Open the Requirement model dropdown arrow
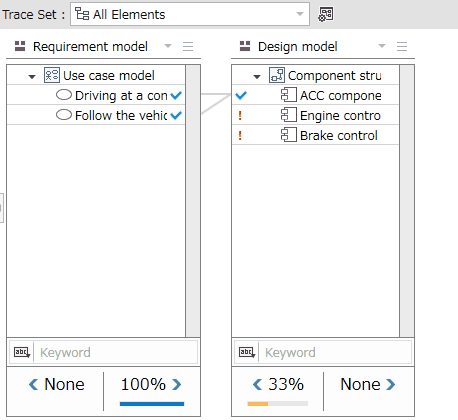The height and width of the screenshot is (420, 458). (x=168, y=46)
